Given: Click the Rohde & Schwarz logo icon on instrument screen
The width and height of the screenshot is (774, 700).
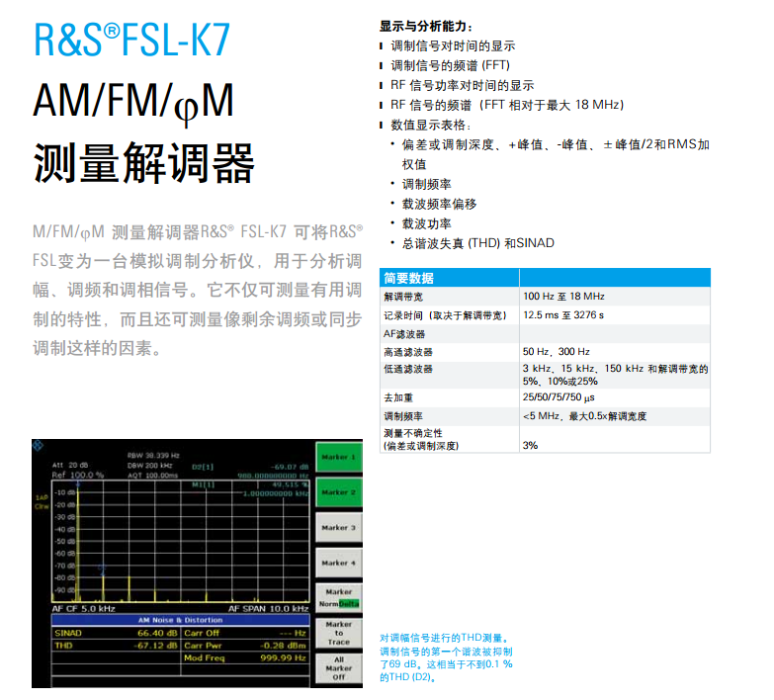Looking at the screenshot, I should (38, 446).
